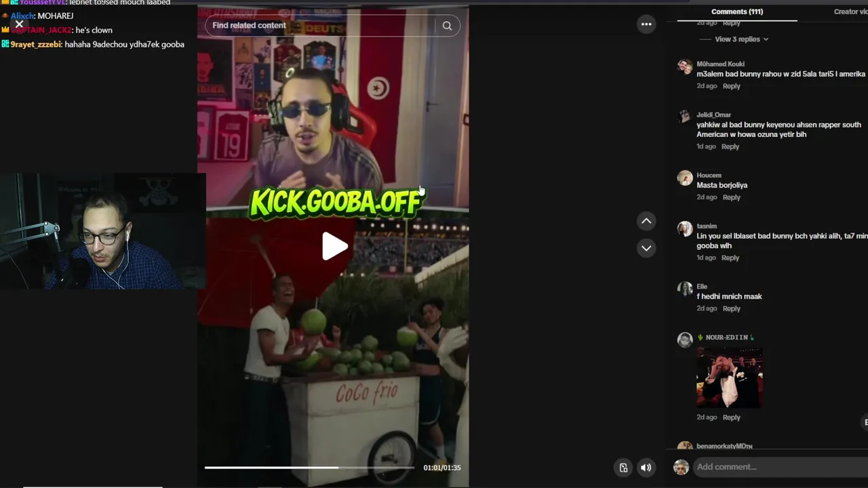Reply to tasnim's comment
Screen dimensions: 868x488
(730, 258)
